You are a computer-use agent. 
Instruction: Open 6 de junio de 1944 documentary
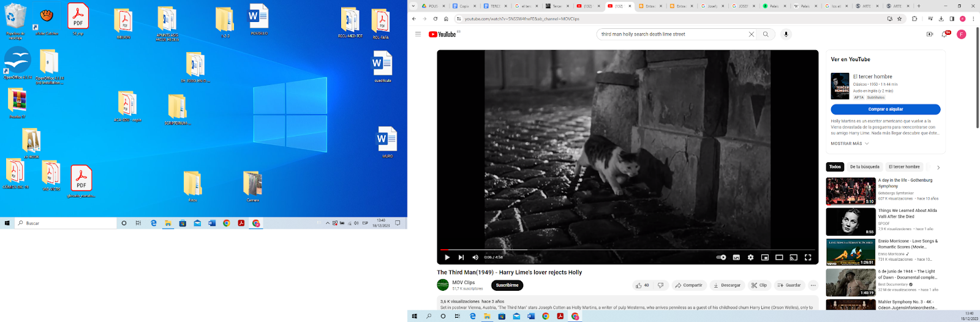(851, 282)
